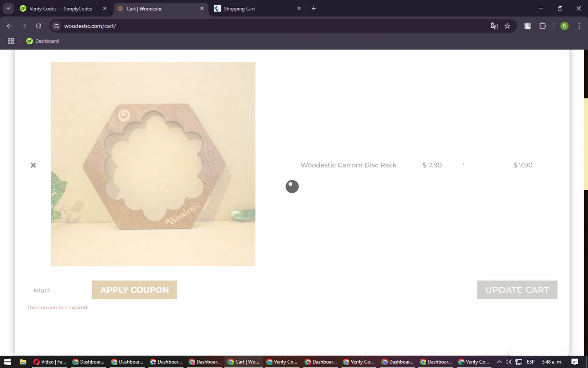Image resolution: width=588 pixels, height=368 pixels.
Task: Go forward to the next page
Action: [x=24, y=26]
